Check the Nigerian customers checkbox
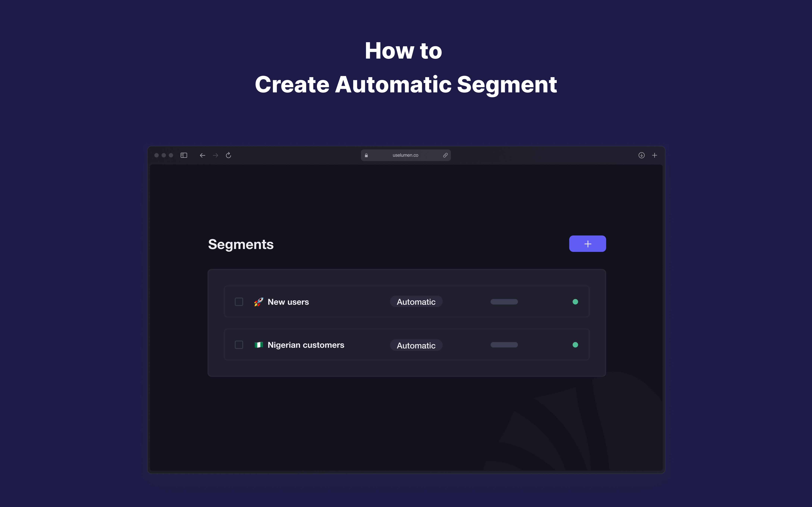The image size is (812, 507). click(x=239, y=345)
